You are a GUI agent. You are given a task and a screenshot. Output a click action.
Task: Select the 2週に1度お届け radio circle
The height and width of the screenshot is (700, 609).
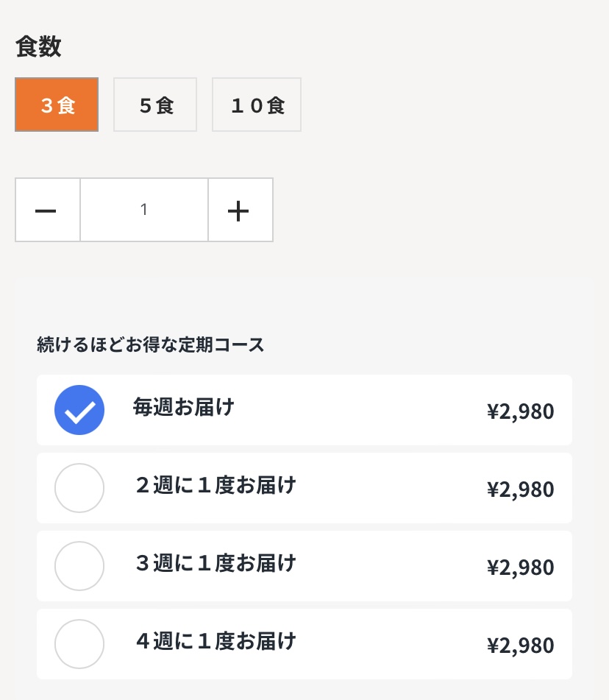[x=79, y=488]
